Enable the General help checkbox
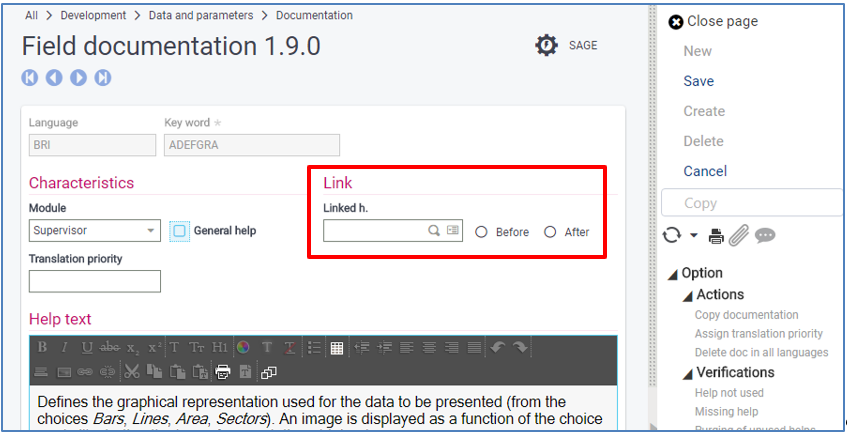Viewport: 847px width, 434px height. [x=180, y=230]
